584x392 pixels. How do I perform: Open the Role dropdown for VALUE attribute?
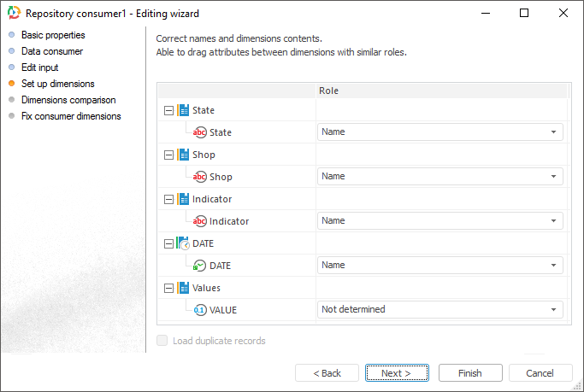tap(553, 310)
